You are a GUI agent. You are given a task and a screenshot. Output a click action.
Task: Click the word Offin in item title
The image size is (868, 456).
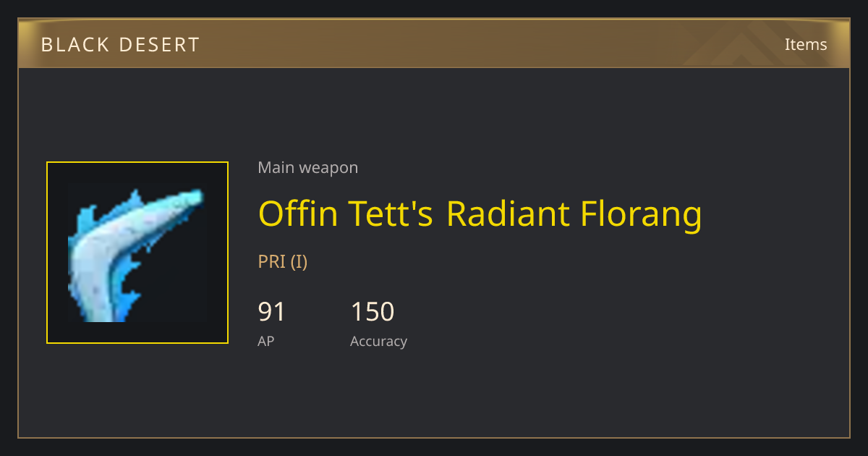pyautogui.click(x=297, y=214)
